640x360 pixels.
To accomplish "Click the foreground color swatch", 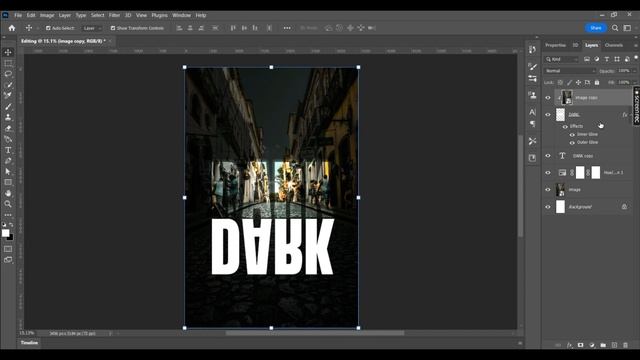I will [5, 233].
